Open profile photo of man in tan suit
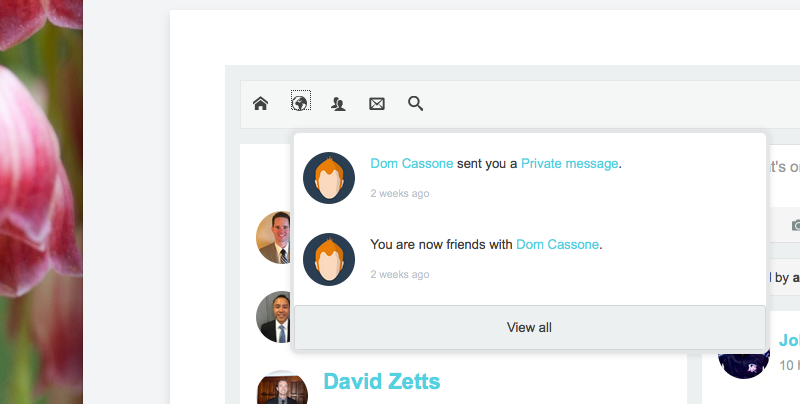The width and height of the screenshot is (800, 404). pyautogui.click(x=273, y=237)
